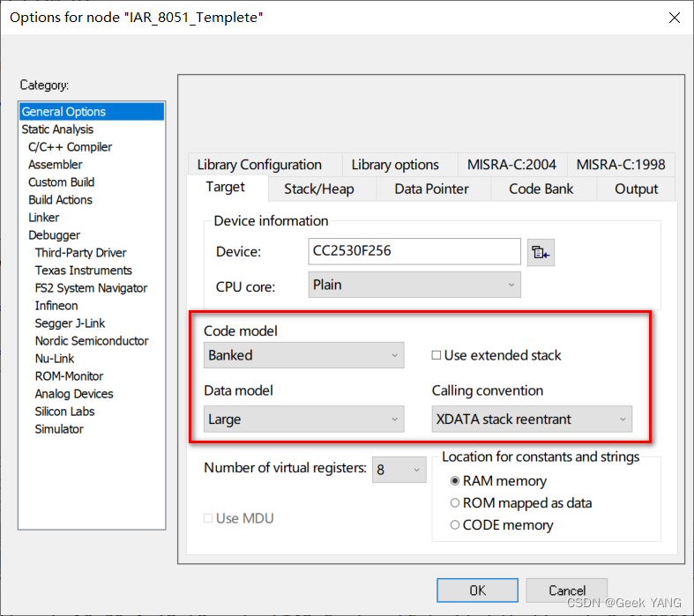Confirm settings with OK button
This screenshot has height=616, width=694.
(x=477, y=590)
